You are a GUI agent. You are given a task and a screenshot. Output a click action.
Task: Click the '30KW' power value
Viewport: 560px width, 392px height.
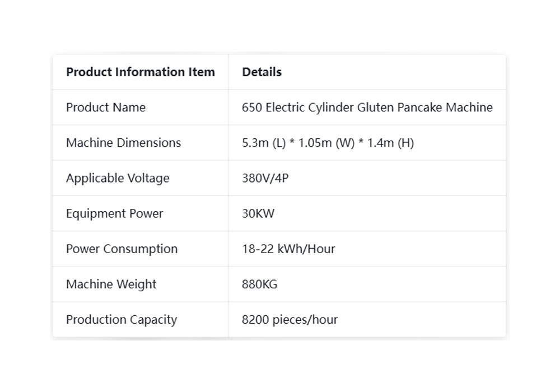point(258,213)
